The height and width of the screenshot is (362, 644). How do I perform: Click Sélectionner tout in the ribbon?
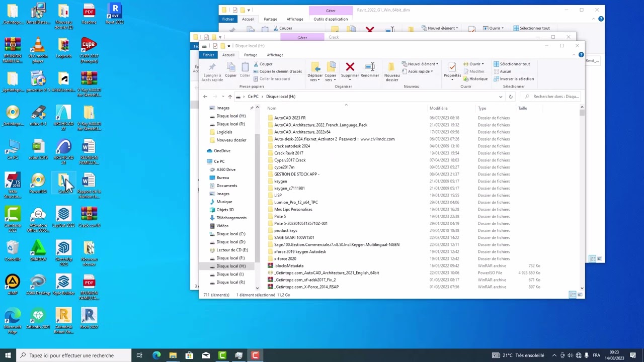pos(512,64)
